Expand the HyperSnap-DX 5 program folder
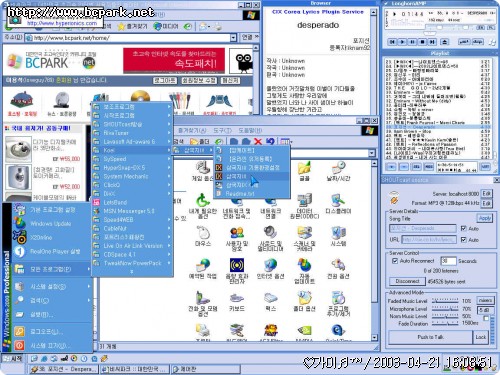Image resolution: width=500 pixels, height=375 pixels. pos(132,168)
